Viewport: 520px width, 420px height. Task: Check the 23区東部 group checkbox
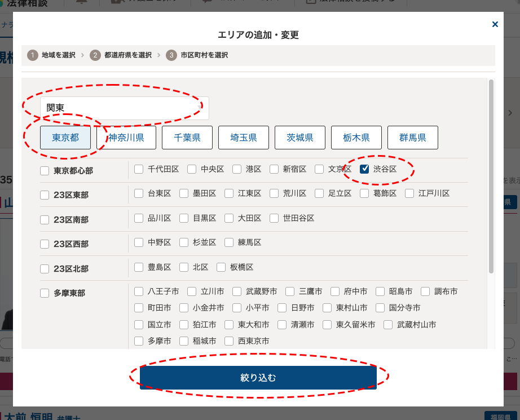(x=45, y=195)
